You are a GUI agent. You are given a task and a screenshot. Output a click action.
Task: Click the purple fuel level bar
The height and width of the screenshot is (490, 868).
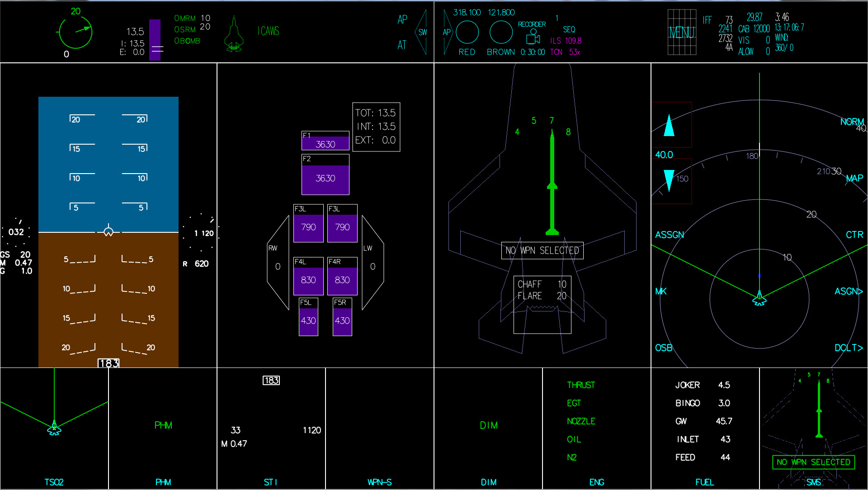point(155,40)
